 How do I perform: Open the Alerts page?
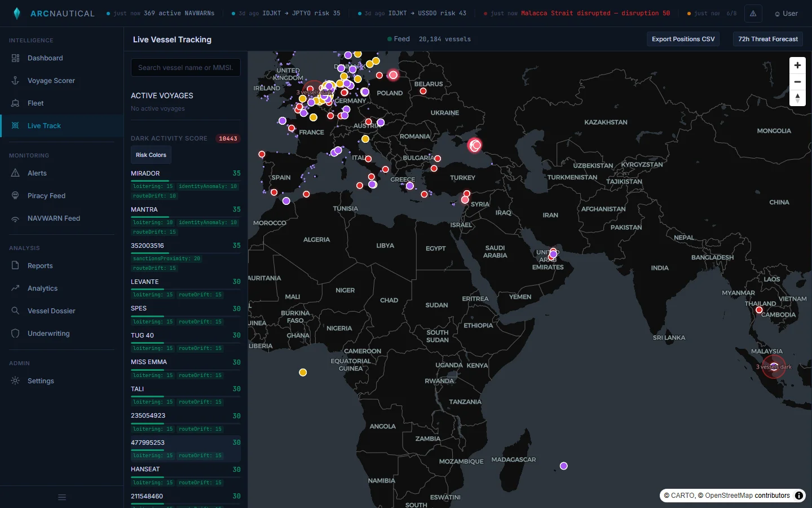click(x=62, y=173)
